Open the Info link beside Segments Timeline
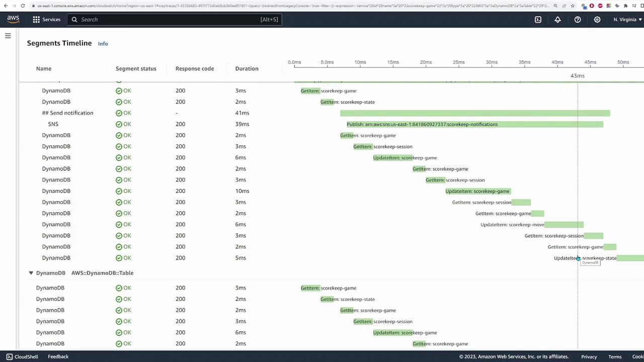This screenshot has height=362, width=644. [x=103, y=44]
